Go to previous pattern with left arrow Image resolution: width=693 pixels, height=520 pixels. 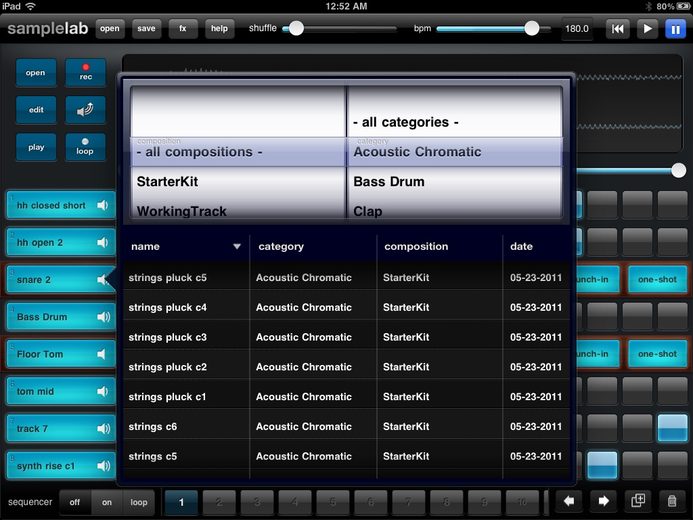click(x=569, y=501)
